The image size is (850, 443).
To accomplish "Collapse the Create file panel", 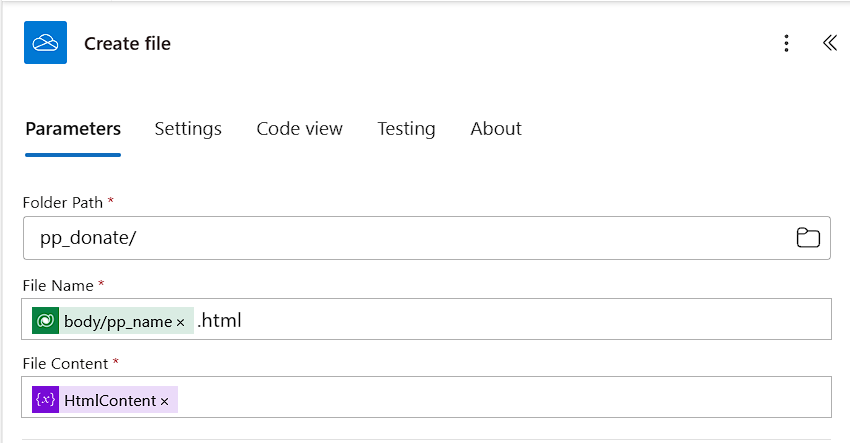I will tap(829, 43).
